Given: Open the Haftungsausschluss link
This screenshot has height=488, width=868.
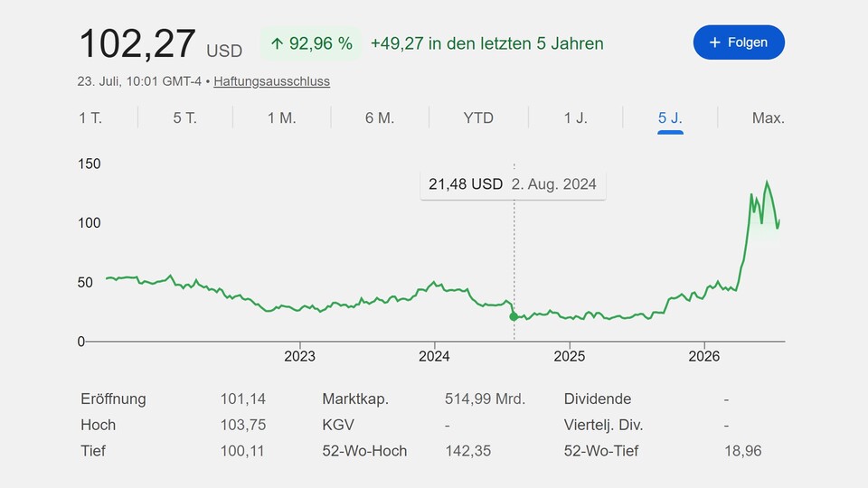Looking at the screenshot, I should point(272,81).
